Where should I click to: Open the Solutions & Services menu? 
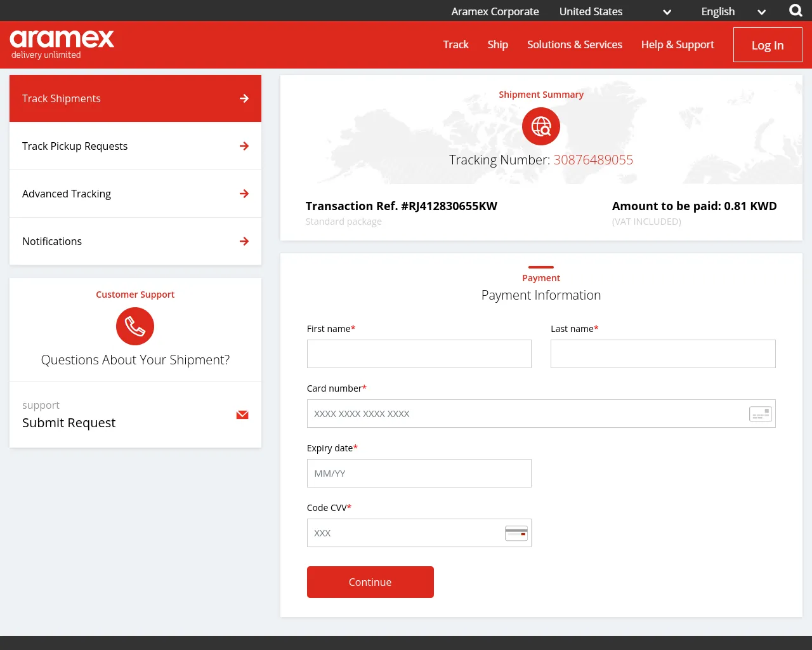click(575, 44)
